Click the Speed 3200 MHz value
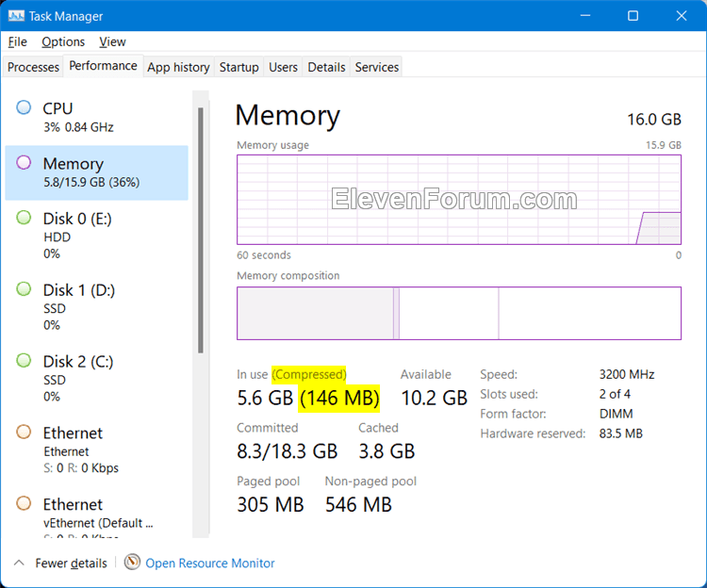The width and height of the screenshot is (707, 588). coord(627,374)
